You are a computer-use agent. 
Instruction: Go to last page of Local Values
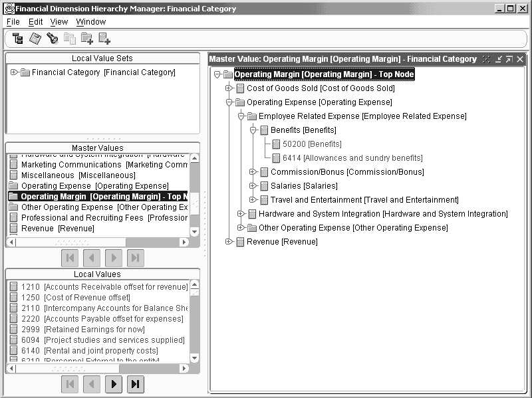pyautogui.click(x=136, y=384)
